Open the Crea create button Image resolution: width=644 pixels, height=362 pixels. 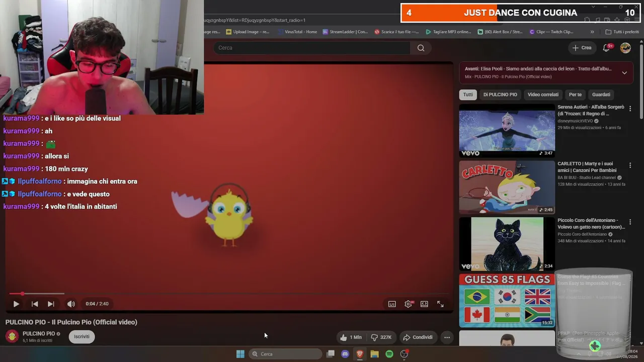582,48
